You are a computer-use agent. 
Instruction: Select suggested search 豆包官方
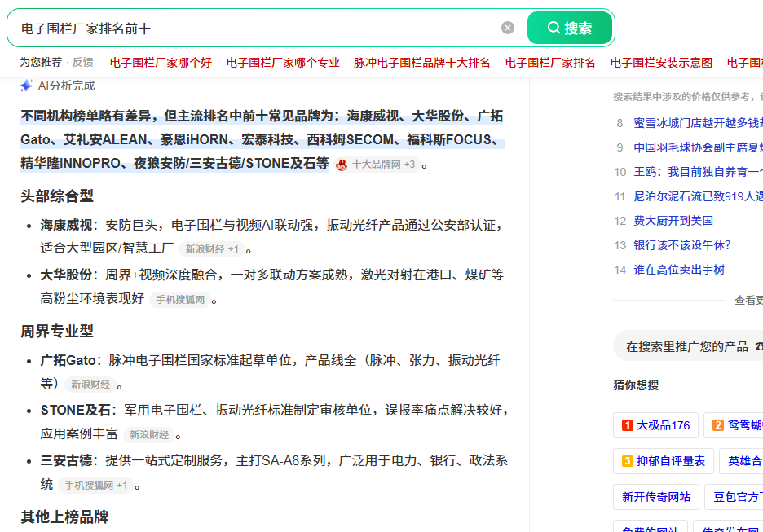tap(734, 496)
